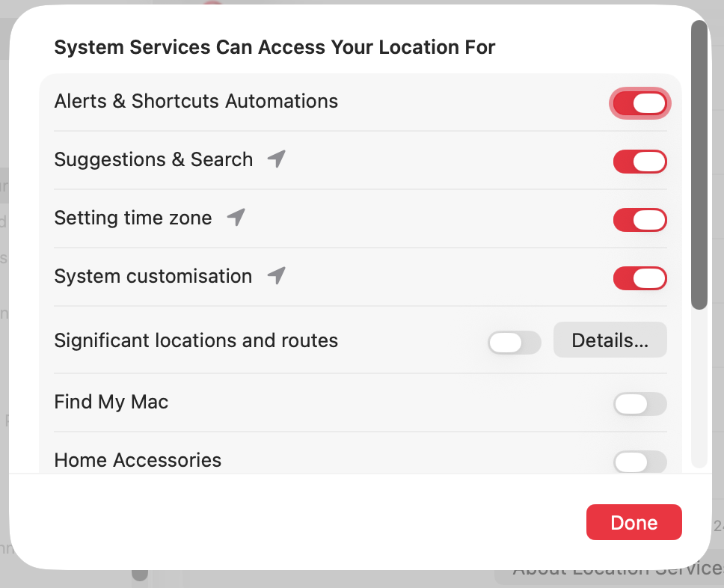
Task: Disable the Setting time zone switch
Action: [640, 220]
